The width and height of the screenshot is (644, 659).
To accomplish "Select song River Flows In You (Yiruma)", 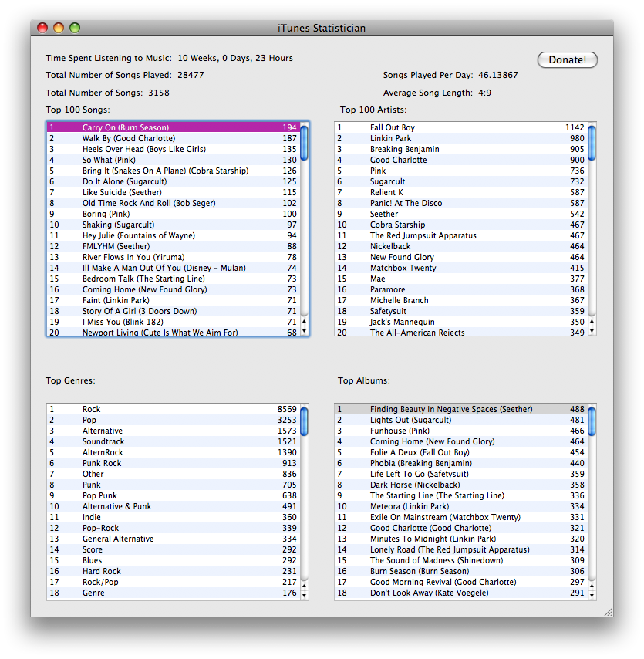I will tap(174, 257).
